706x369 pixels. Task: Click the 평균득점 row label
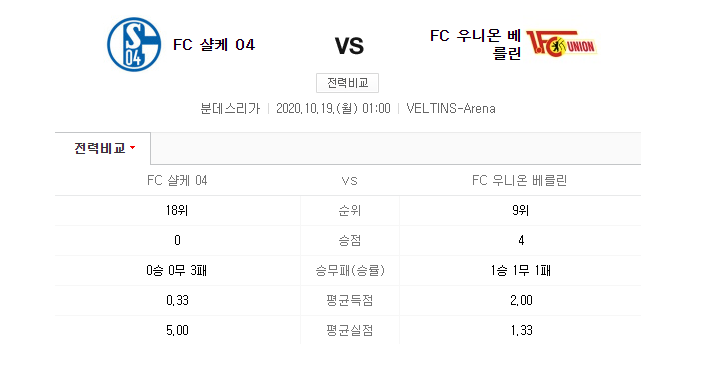[x=350, y=300]
